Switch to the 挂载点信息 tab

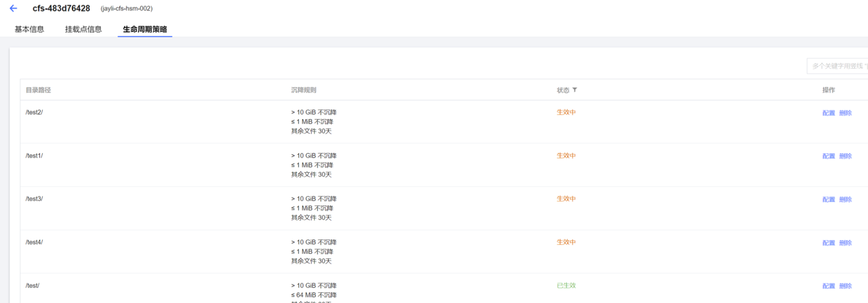(83, 29)
